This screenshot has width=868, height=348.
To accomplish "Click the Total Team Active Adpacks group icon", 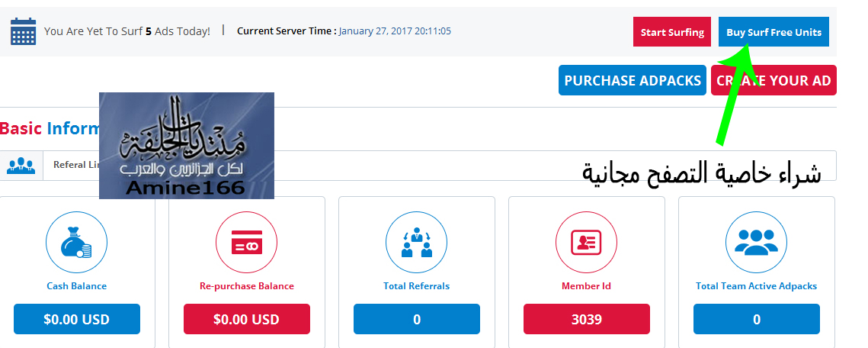I will pos(756,243).
